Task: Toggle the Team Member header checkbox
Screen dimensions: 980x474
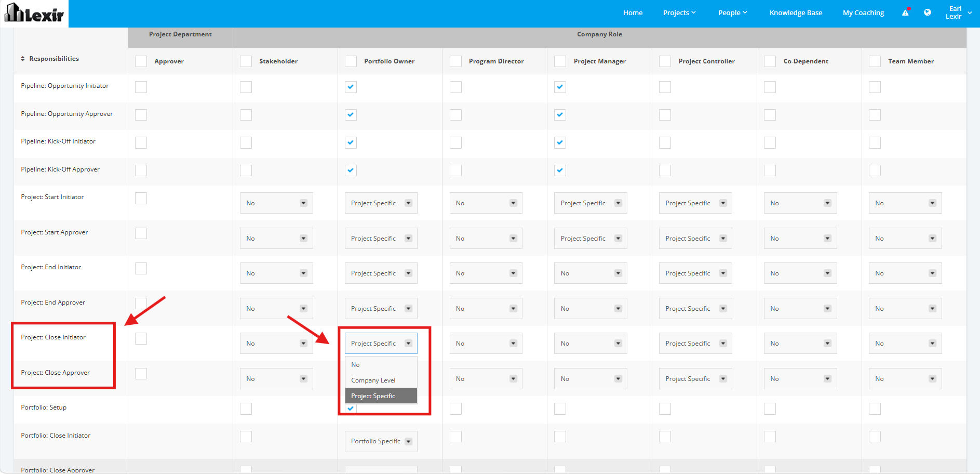Action: tap(875, 61)
